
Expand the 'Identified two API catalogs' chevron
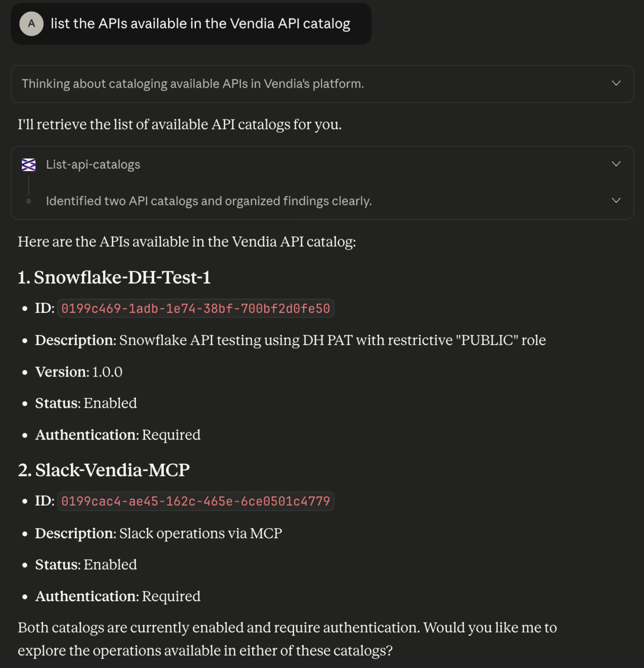[x=616, y=201]
